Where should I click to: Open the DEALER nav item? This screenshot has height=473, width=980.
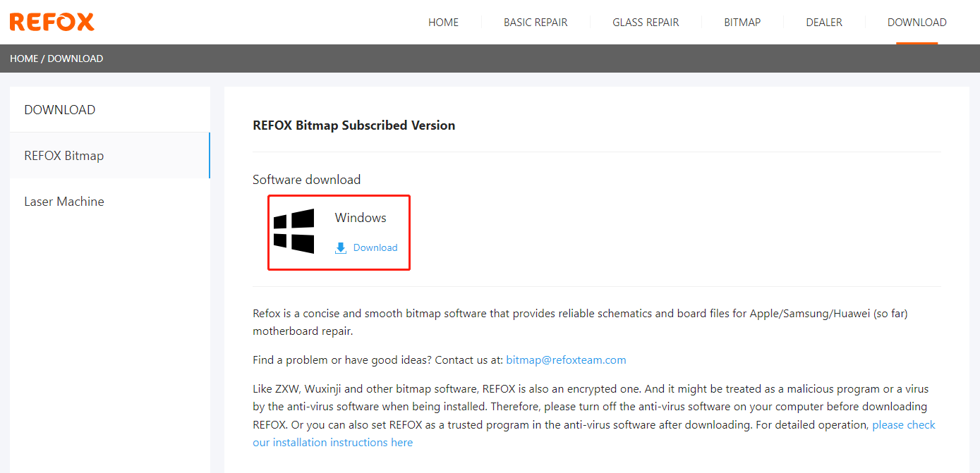[824, 23]
